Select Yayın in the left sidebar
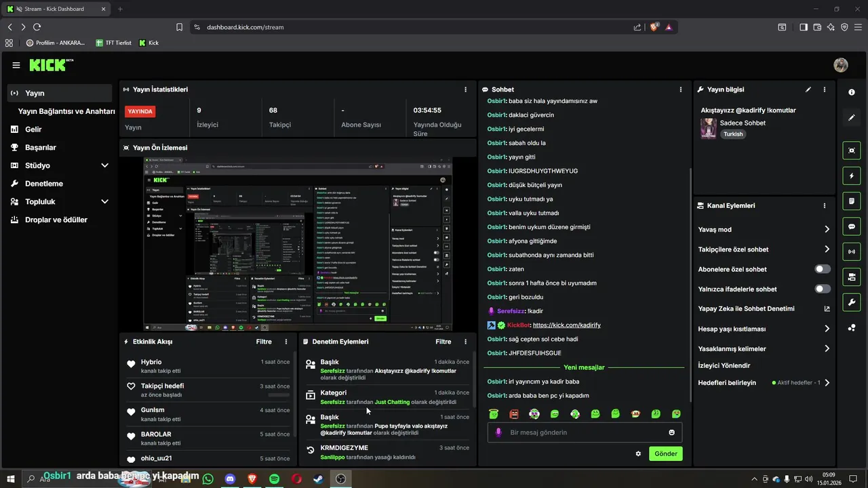The image size is (868, 488). pyautogui.click(x=60, y=93)
